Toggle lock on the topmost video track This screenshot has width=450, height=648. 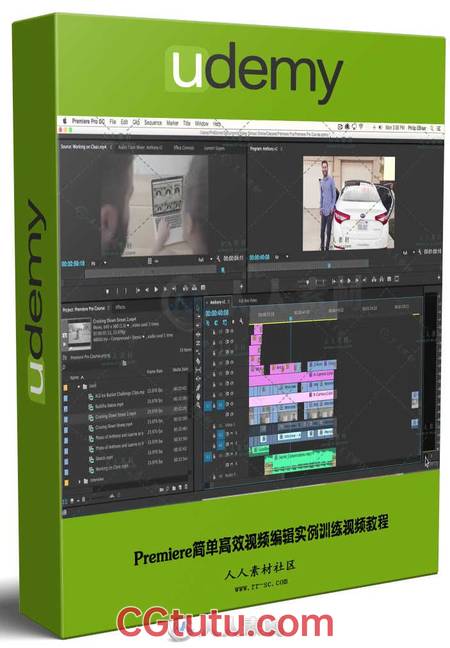point(214,332)
